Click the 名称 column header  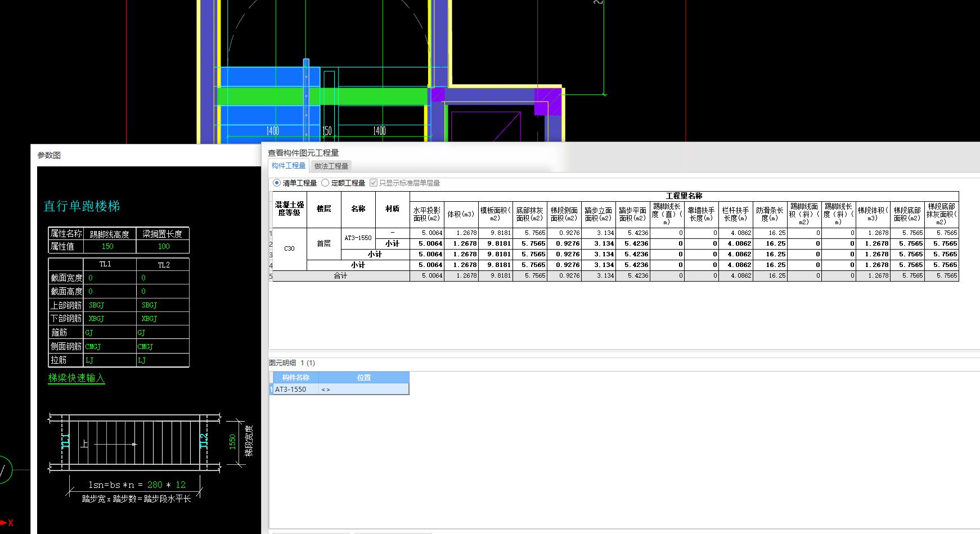click(x=358, y=209)
